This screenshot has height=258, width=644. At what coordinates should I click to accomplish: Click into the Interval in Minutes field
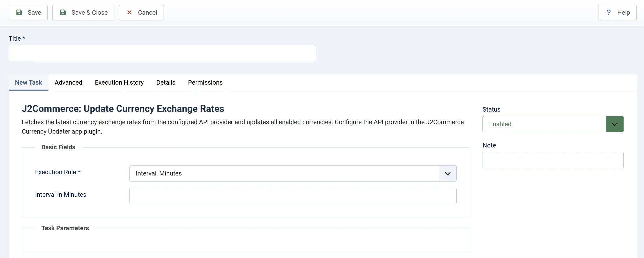[293, 196]
